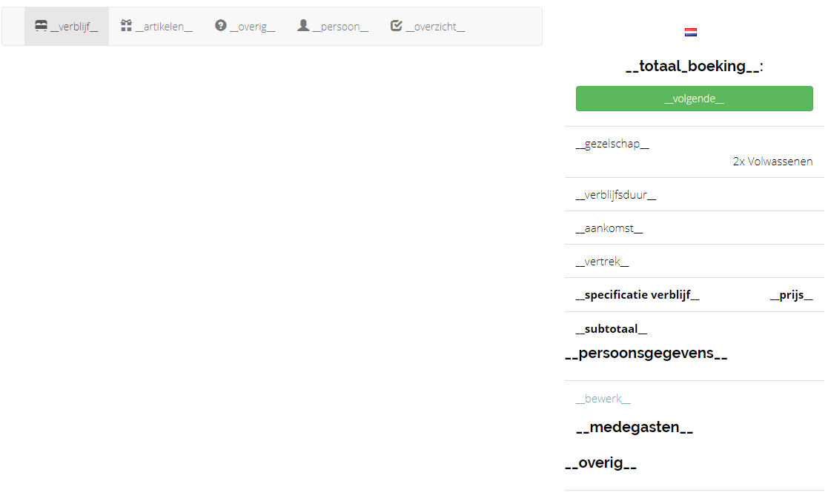
Task: Click the '__specificatie verblijf__' header
Action: [x=638, y=295]
